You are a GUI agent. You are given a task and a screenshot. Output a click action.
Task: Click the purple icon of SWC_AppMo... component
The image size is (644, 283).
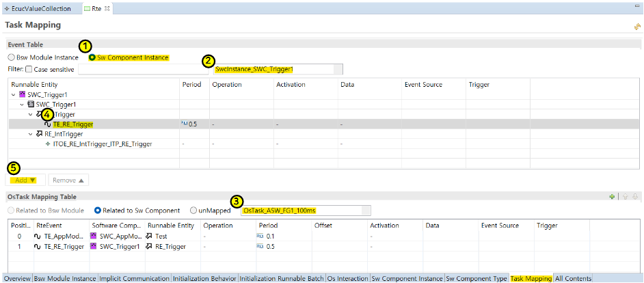point(94,237)
